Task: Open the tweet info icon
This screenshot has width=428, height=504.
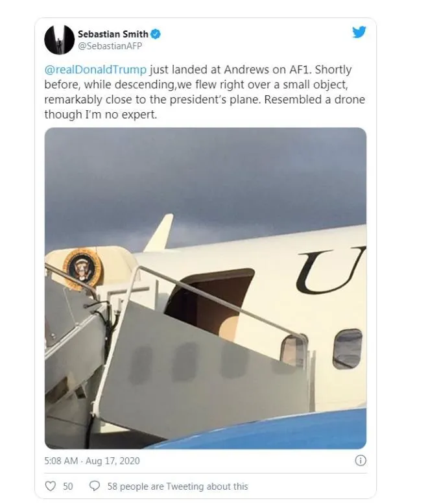Action: click(361, 461)
